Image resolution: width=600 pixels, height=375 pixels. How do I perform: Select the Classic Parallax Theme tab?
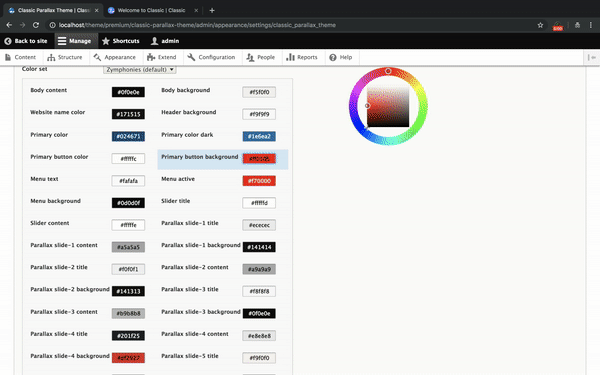[x=54, y=10]
